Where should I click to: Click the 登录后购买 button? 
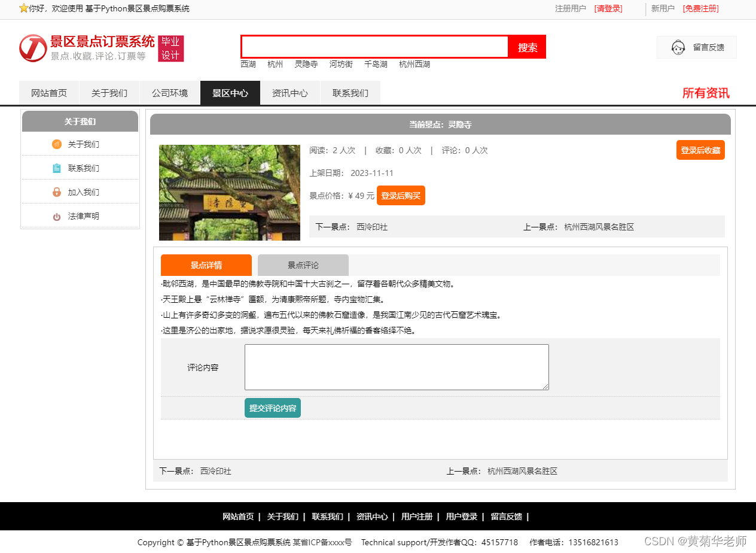point(401,195)
